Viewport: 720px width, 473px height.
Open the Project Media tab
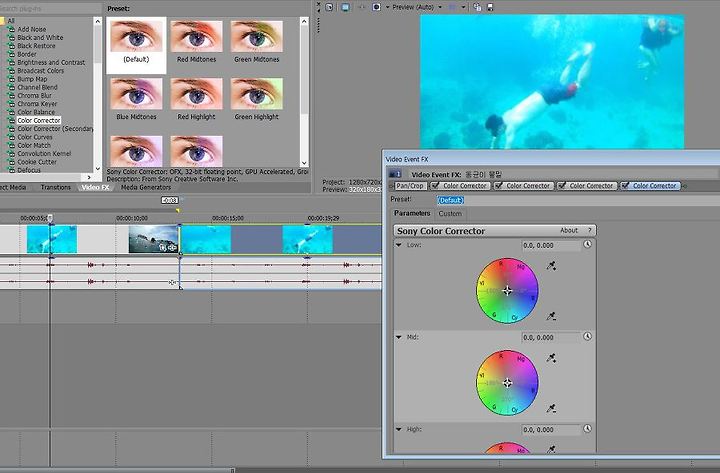[x=13, y=187]
